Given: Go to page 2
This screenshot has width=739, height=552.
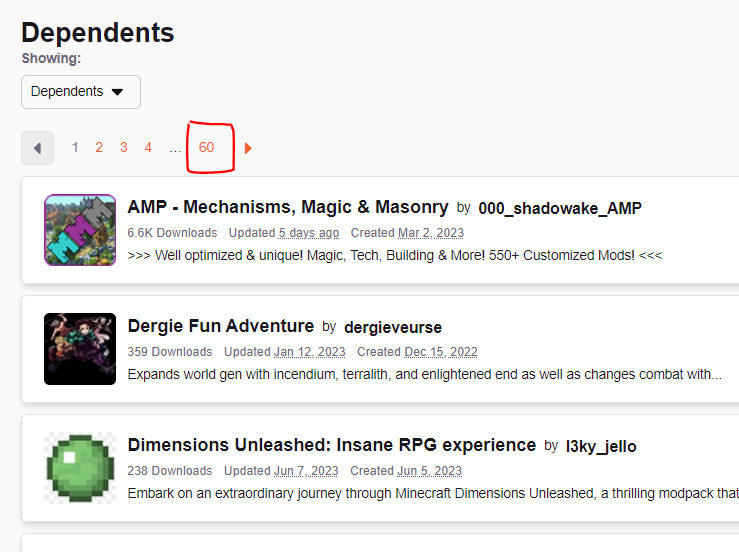Looking at the screenshot, I should click(99, 147).
